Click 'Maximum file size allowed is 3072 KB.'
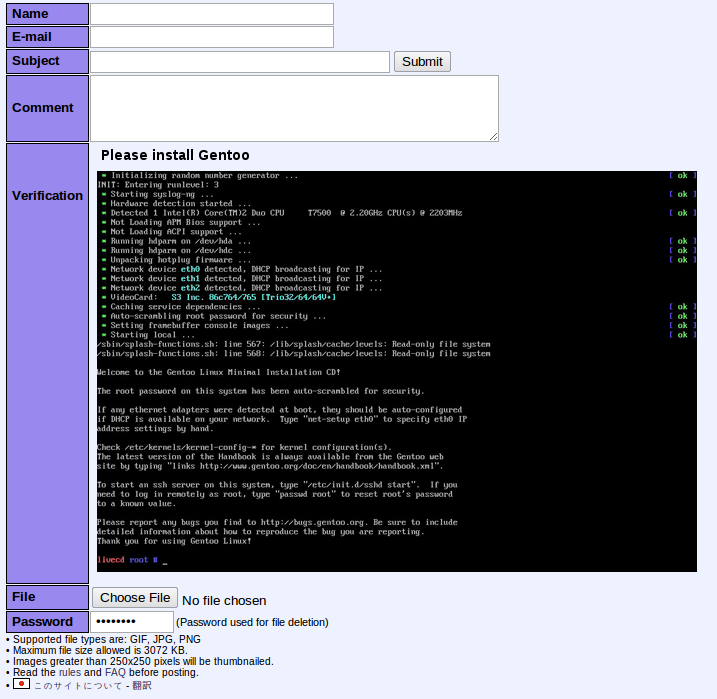 [100, 650]
